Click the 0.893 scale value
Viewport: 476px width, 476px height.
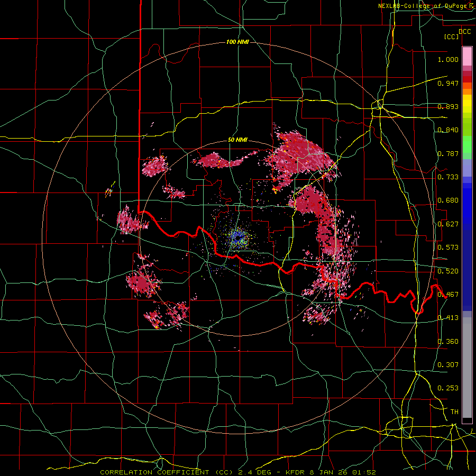448,106
